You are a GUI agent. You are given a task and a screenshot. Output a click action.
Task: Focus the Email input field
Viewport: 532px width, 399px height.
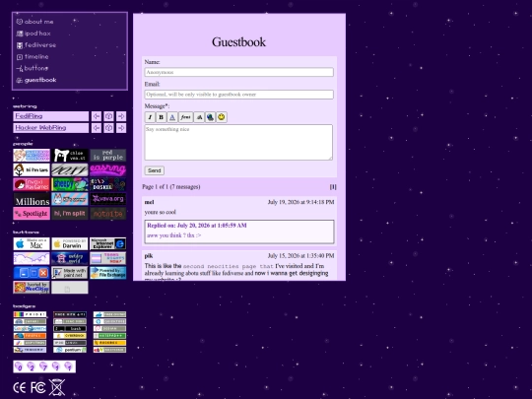click(x=238, y=95)
